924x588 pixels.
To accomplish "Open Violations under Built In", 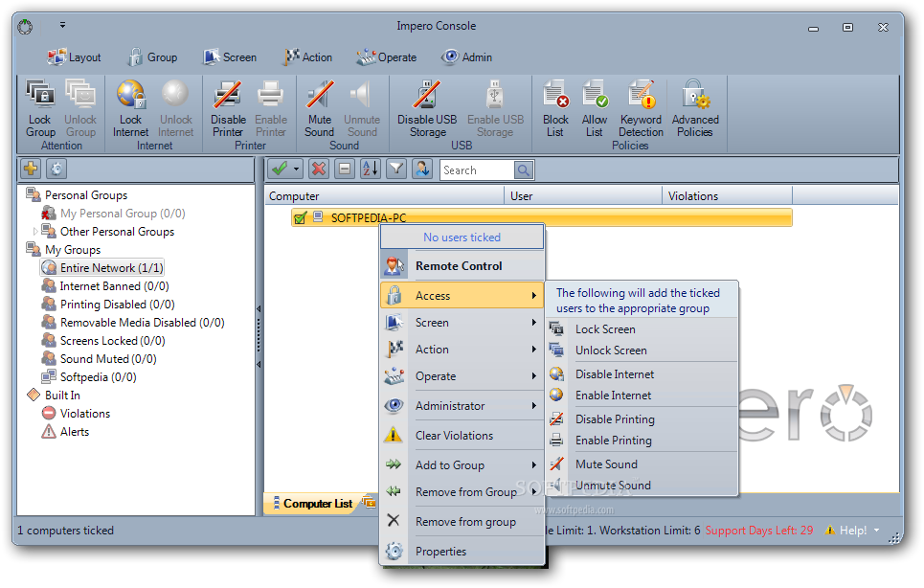I will (76, 414).
